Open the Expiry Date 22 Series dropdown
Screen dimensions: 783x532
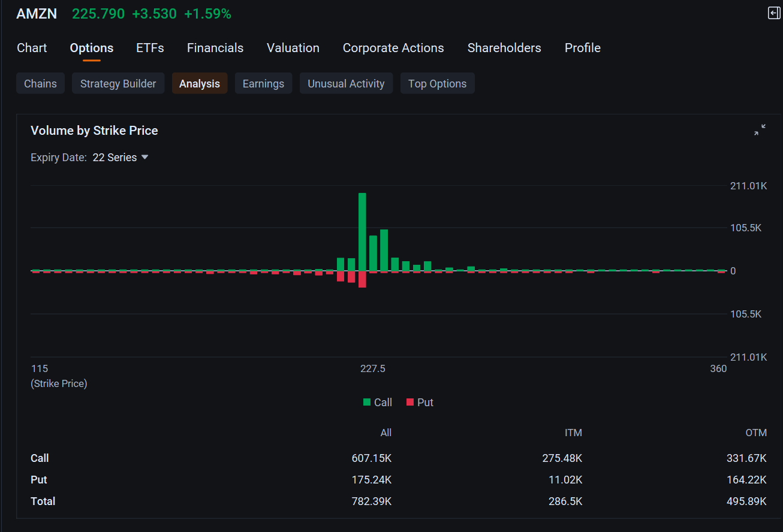(121, 158)
